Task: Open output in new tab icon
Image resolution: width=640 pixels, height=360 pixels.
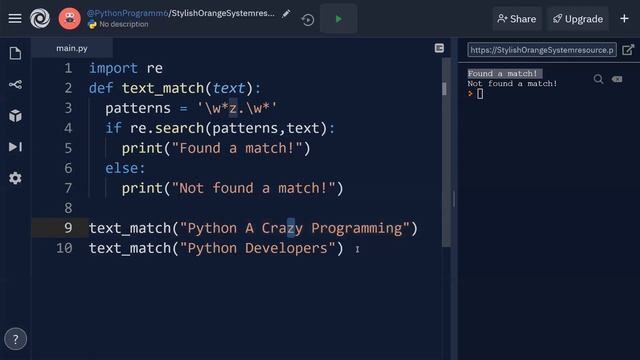Action: pyautogui.click(x=628, y=50)
